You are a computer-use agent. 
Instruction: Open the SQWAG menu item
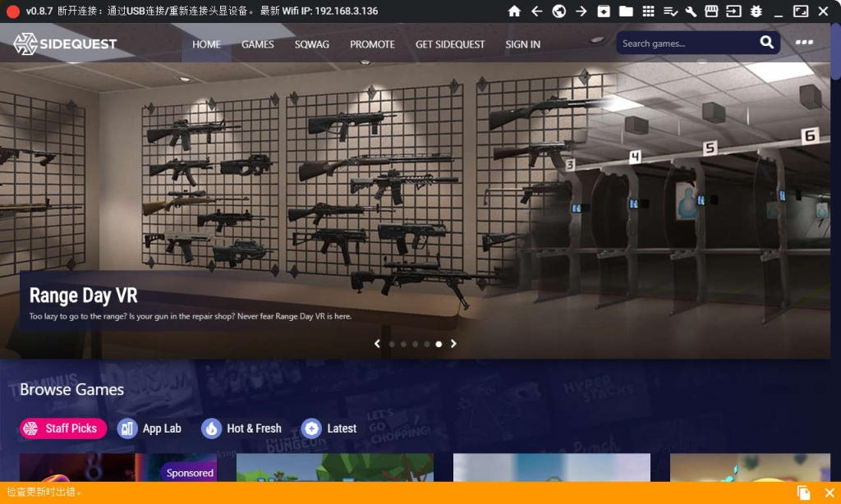tap(312, 44)
